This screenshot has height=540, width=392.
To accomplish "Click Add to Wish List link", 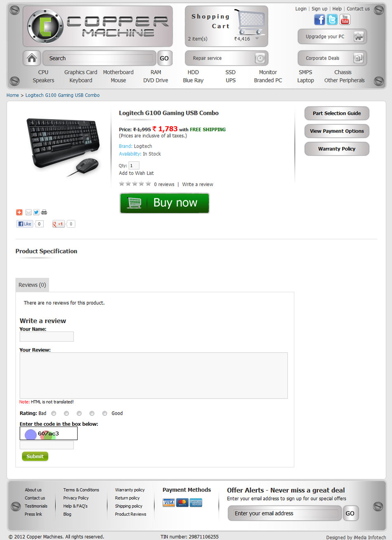I will pos(136,173).
